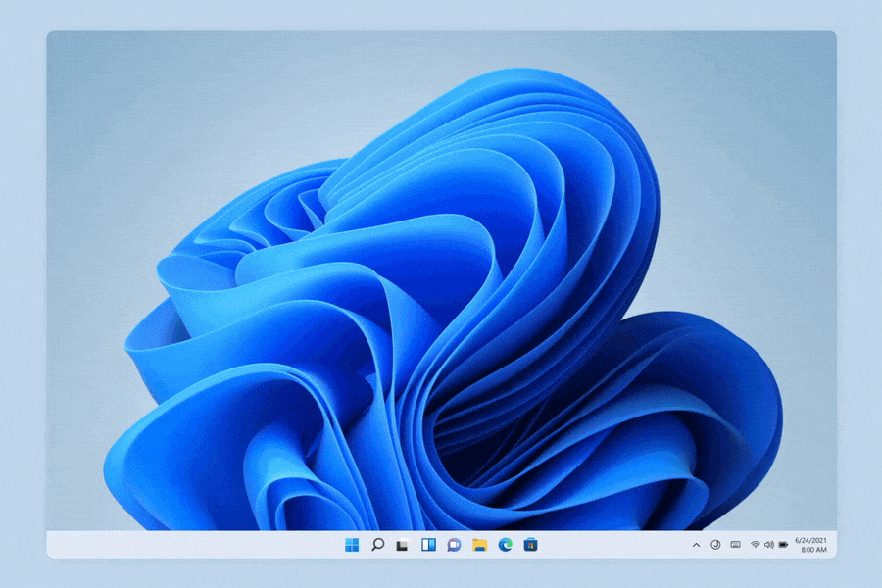Expand hidden system tray icons

tap(696, 546)
